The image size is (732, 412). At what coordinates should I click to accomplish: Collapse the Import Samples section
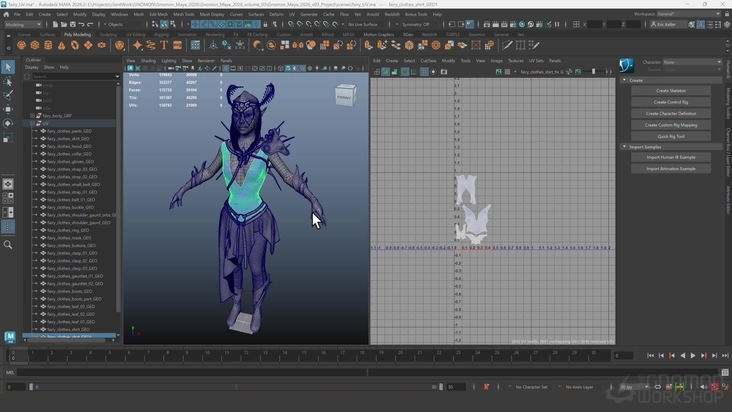pyautogui.click(x=625, y=147)
